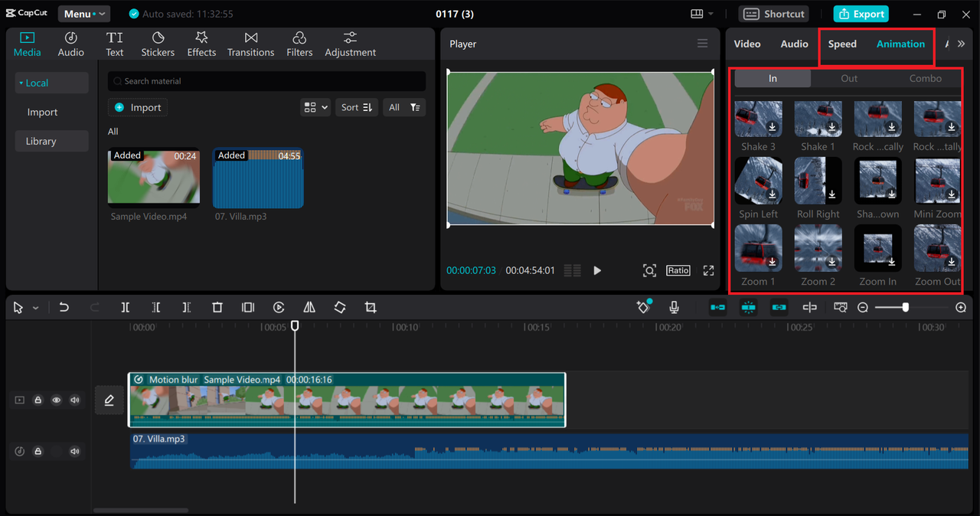Image resolution: width=980 pixels, height=516 pixels.
Task: Select the Combo animation tab
Action: pos(925,78)
